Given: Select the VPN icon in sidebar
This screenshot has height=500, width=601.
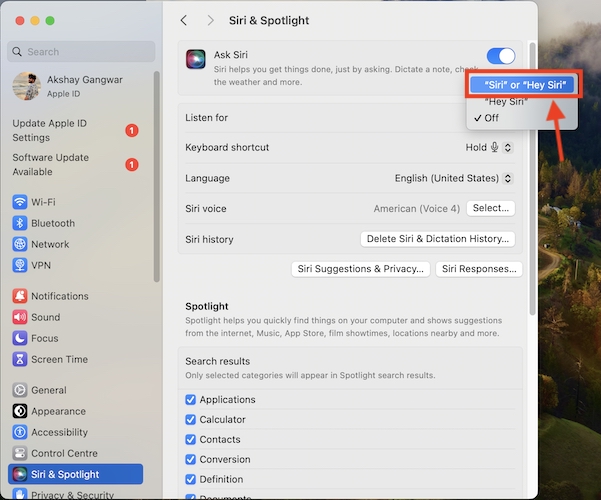Looking at the screenshot, I should pyautogui.click(x=20, y=265).
